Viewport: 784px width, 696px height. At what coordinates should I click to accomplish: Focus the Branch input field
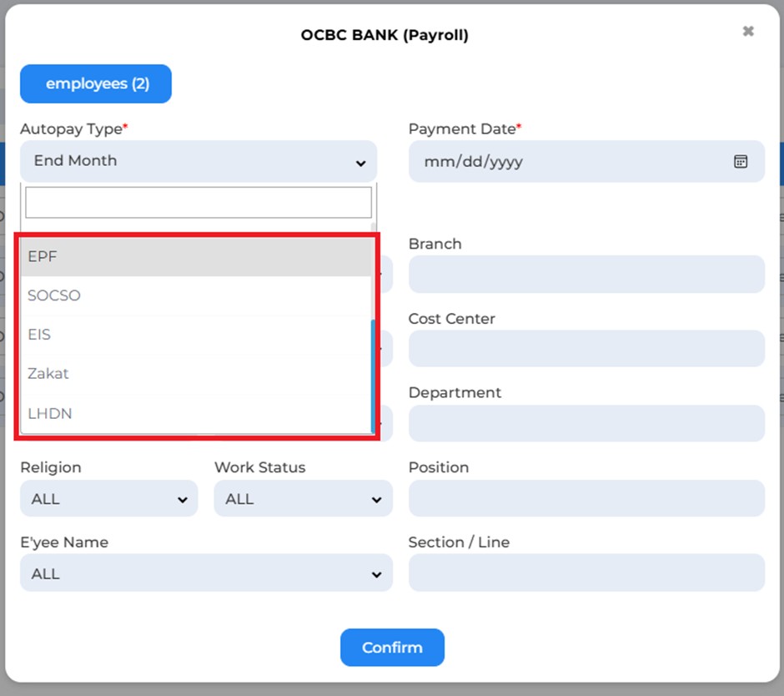586,275
